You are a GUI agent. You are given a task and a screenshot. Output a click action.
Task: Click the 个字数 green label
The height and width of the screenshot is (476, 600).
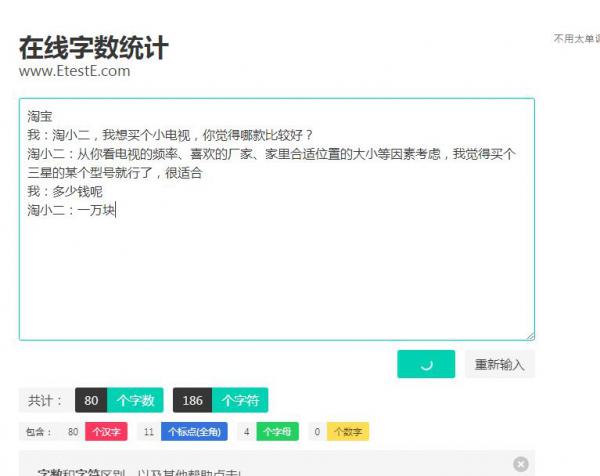[135, 400]
